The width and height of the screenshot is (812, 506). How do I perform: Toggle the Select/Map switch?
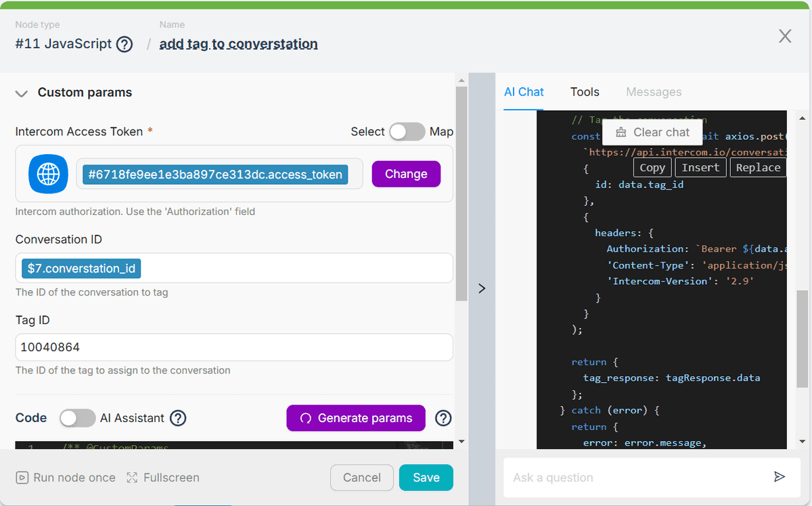pos(407,131)
